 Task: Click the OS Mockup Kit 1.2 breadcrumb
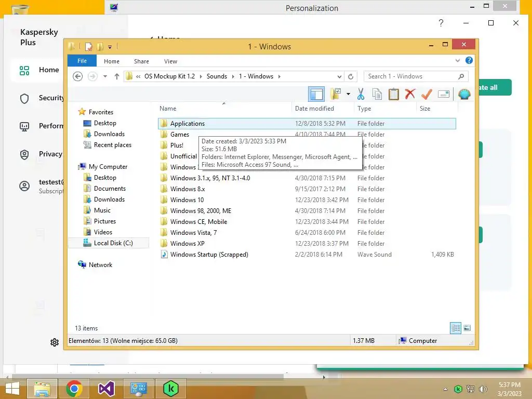tap(170, 76)
